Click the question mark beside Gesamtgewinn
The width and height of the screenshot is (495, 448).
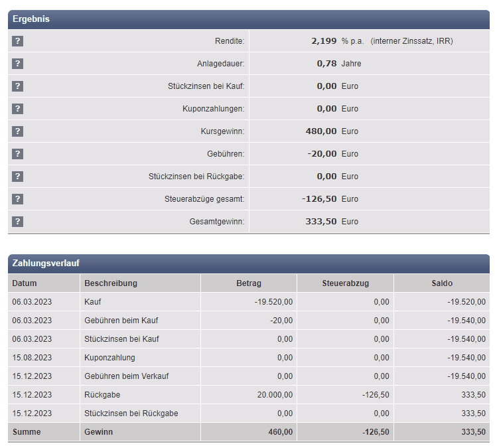[x=18, y=222]
